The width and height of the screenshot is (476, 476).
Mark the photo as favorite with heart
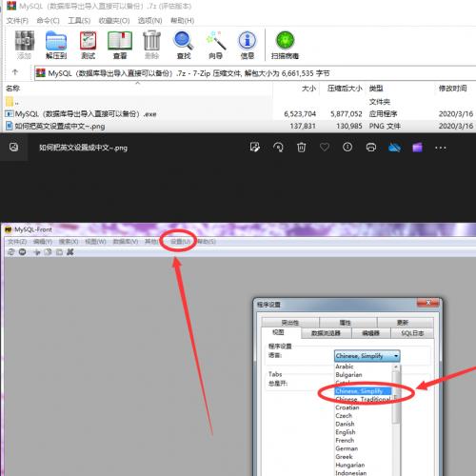[x=325, y=148]
